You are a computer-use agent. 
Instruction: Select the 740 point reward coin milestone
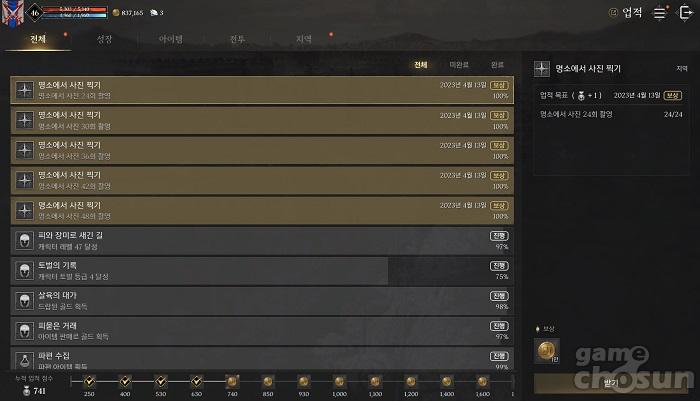coord(232,381)
